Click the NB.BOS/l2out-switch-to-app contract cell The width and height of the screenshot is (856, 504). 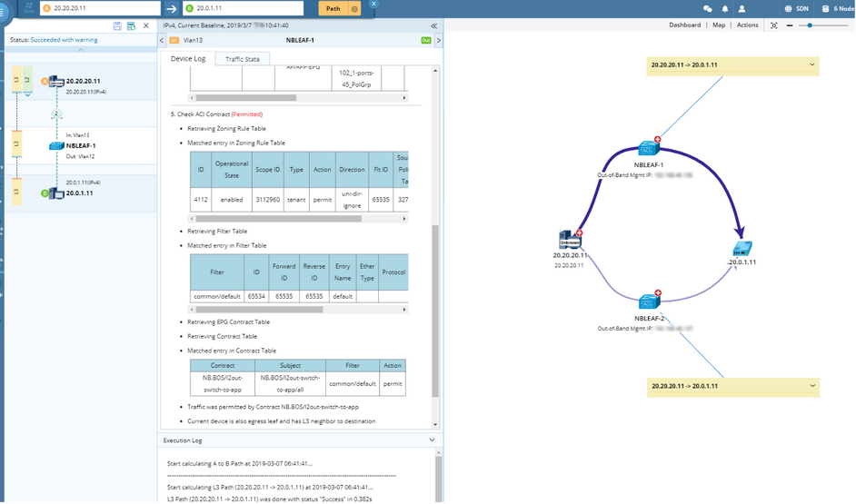pos(223,383)
